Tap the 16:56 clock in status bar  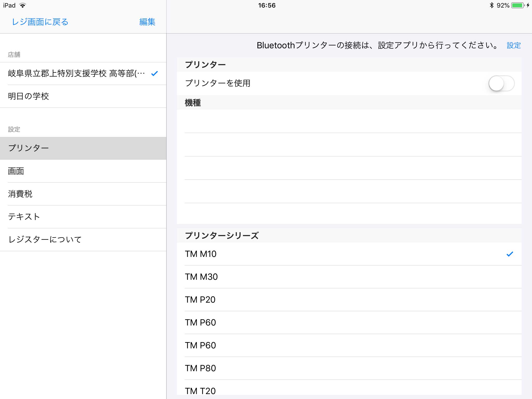click(x=267, y=5)
